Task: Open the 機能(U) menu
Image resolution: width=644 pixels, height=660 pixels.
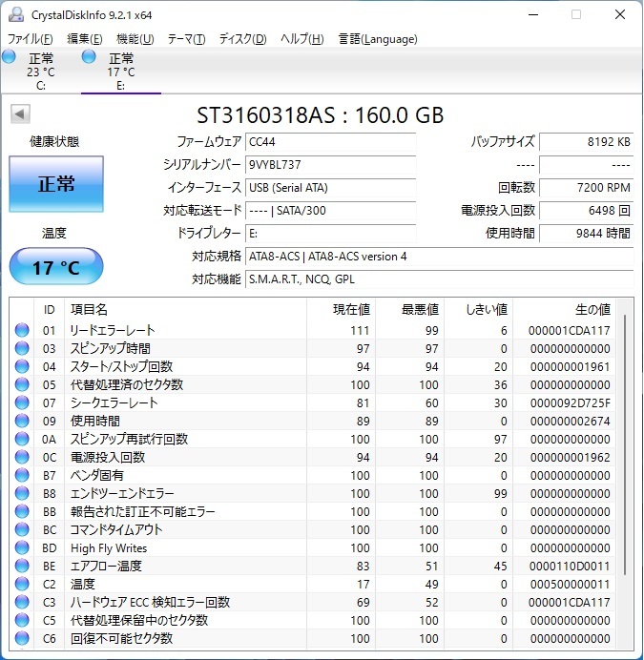Action: coord(135,39)
